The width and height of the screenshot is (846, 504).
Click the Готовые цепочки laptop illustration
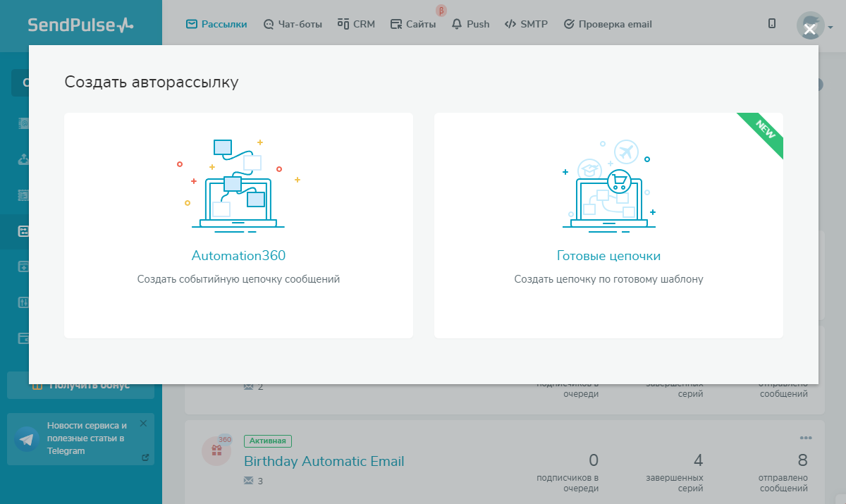[608, 185]
